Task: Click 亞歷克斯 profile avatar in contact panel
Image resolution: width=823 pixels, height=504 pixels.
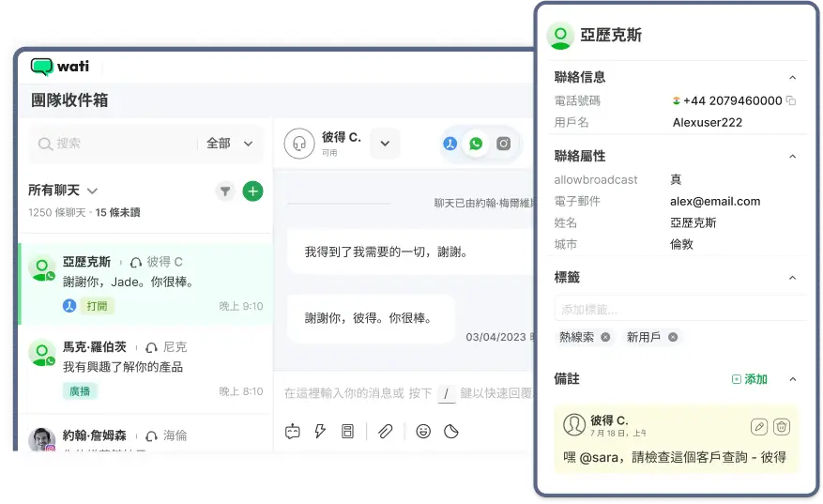Action: click(x=560, y=36)
